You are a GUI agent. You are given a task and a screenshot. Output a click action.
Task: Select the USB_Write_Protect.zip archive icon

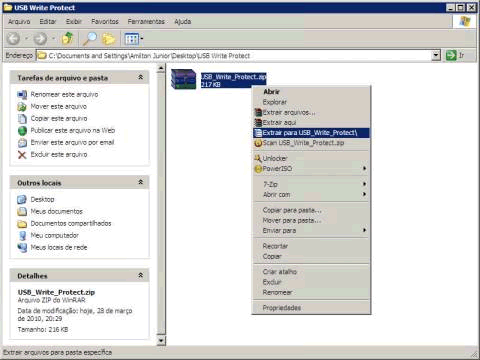183,79
